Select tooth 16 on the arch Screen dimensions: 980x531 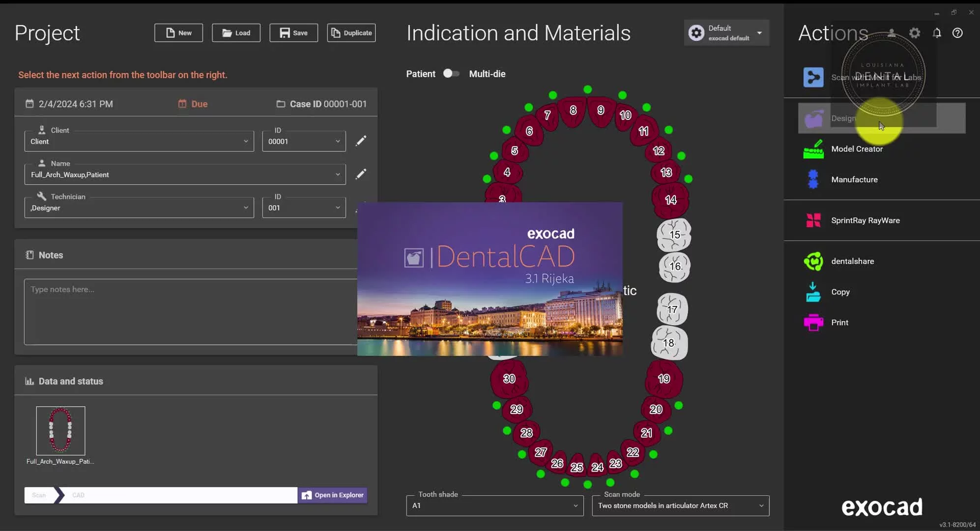tap(675, 266)
